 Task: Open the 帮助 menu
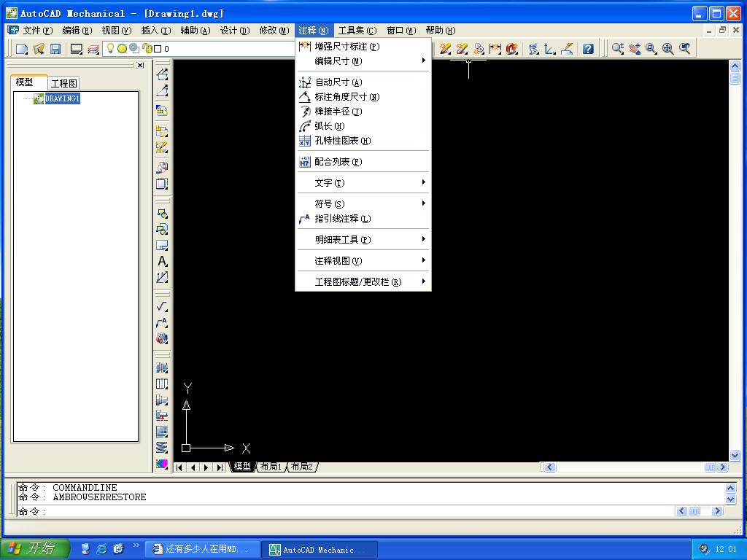[440, 31]
